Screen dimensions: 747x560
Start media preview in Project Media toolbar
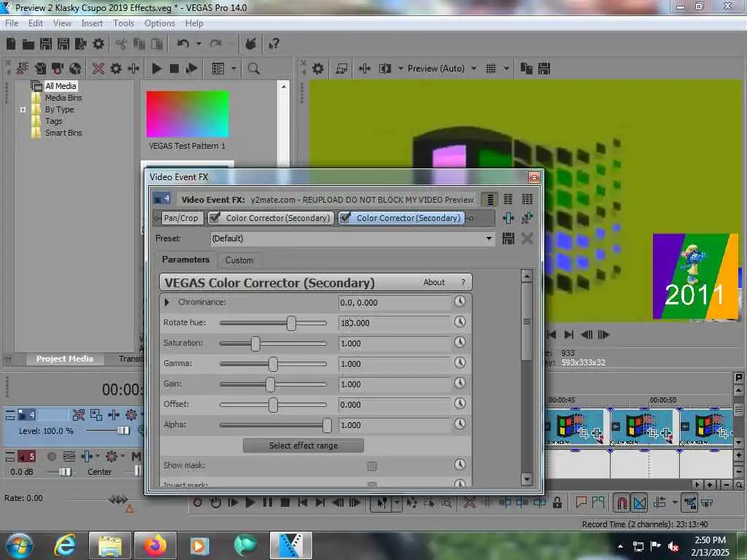156,69
